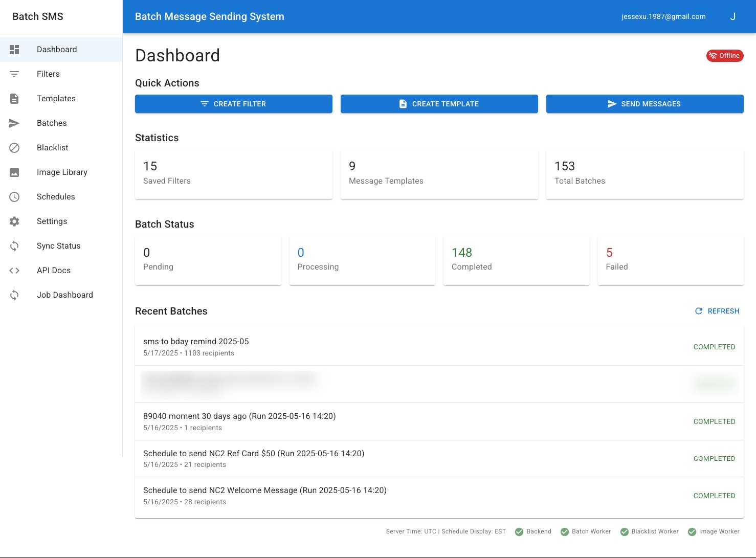Click the Dashboard grid icon in sidebar

point(14,50)
